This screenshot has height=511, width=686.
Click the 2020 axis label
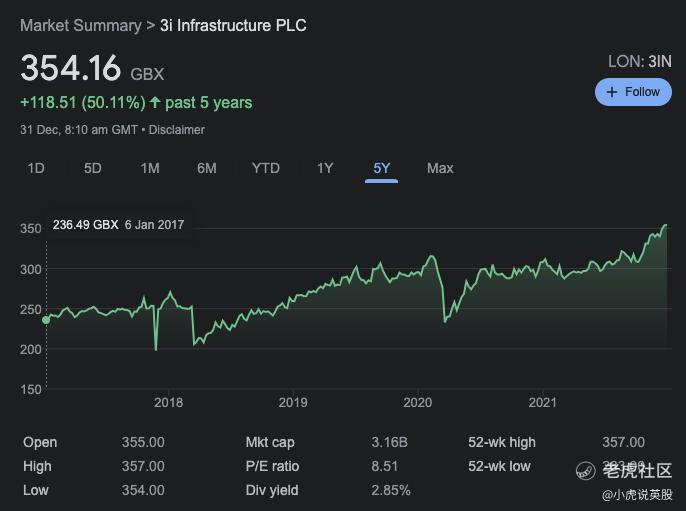coord(418,402)
